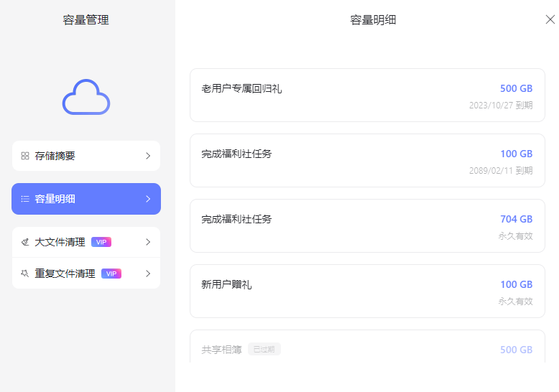559x392 pixels.
Task: Open 重复文件清理 via its chevron arrow
Action: [x=148, y=274]
